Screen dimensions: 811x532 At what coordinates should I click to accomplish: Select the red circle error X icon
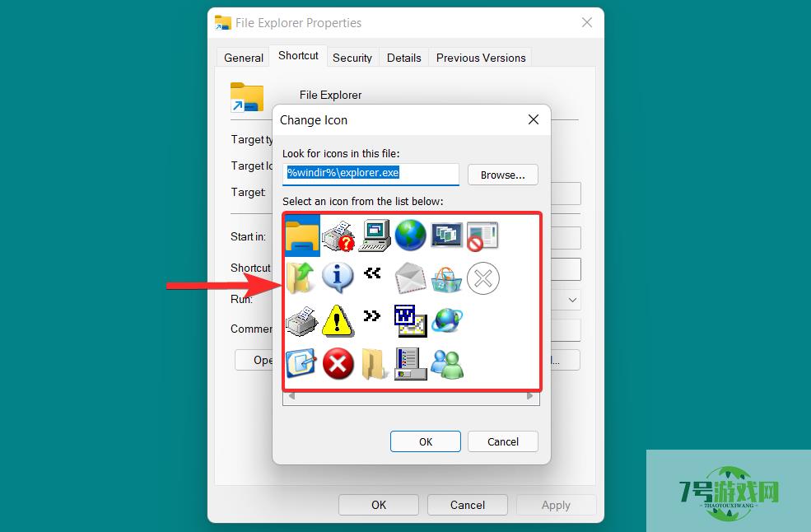tap(338, 363)
